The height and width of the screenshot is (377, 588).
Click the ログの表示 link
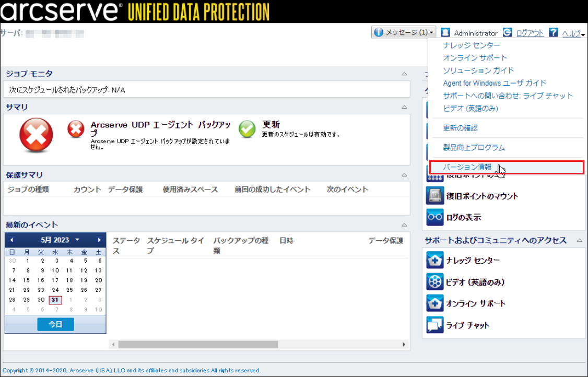point(464,217)
